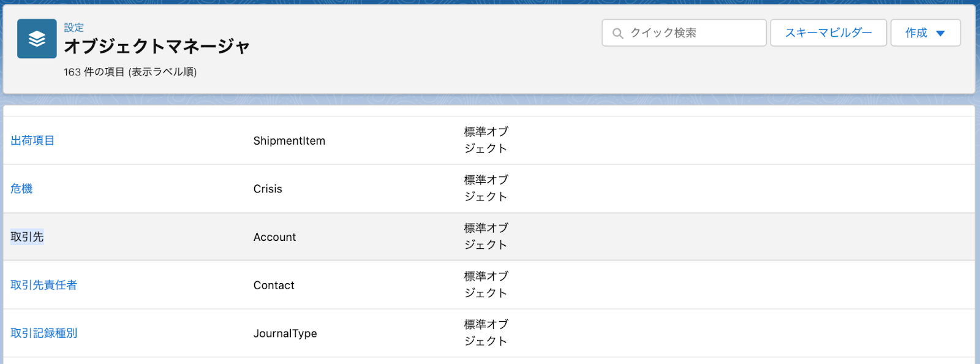Click the magnifier icon in quick search
980x364 pixels.
click(x=618, y=33)
